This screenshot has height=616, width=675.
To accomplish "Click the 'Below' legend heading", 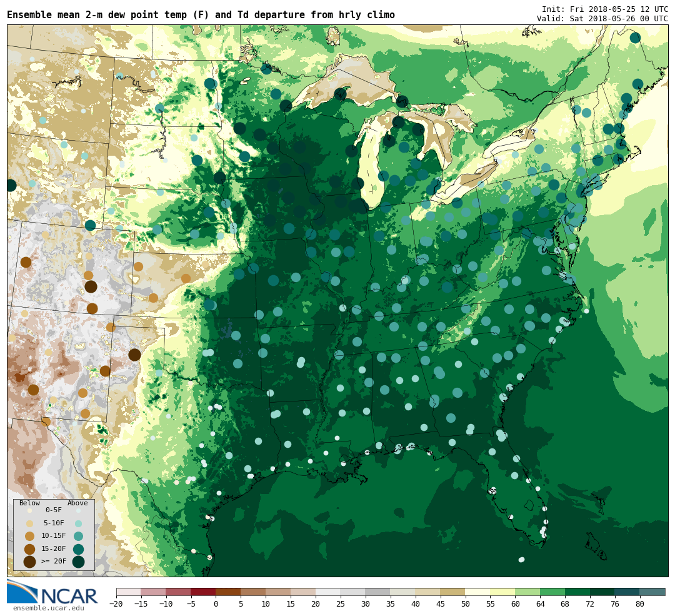I will (30, 503).
